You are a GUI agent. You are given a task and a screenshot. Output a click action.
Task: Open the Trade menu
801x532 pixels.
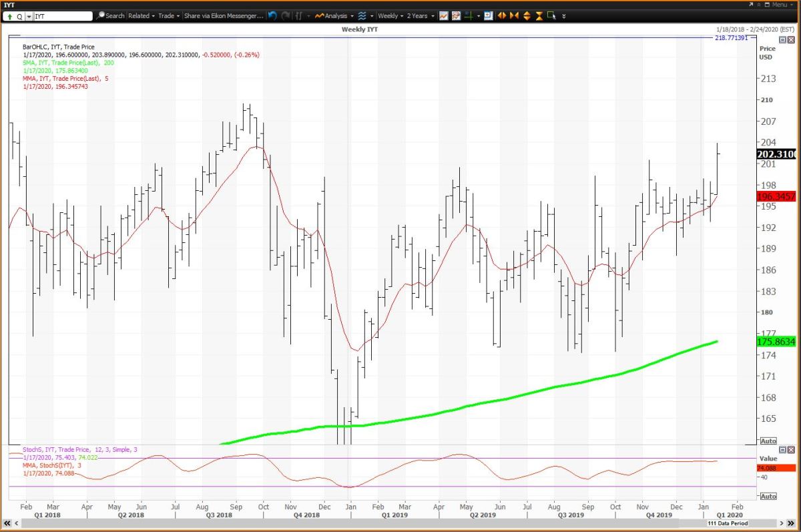click(x=168, y=15)
